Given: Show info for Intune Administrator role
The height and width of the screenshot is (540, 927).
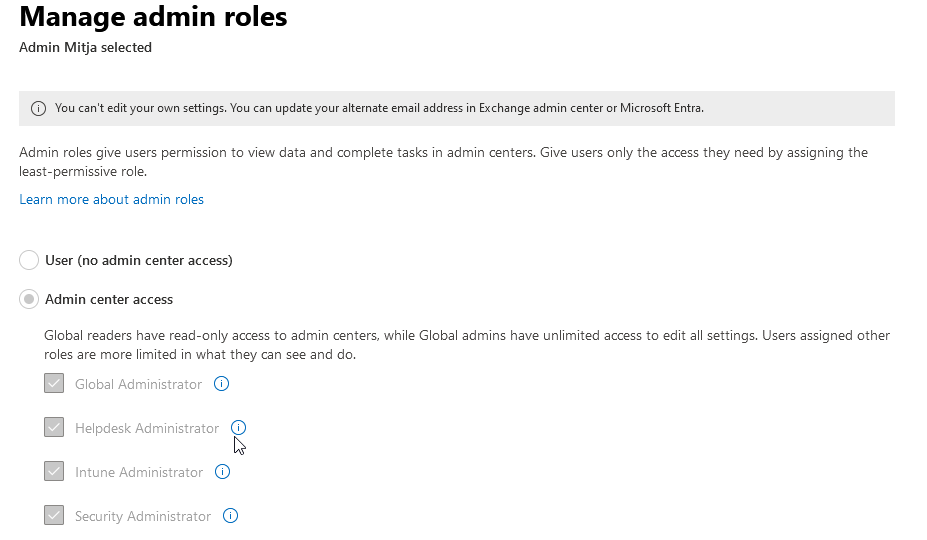Looking at the screenshot, I should point(222,472).
